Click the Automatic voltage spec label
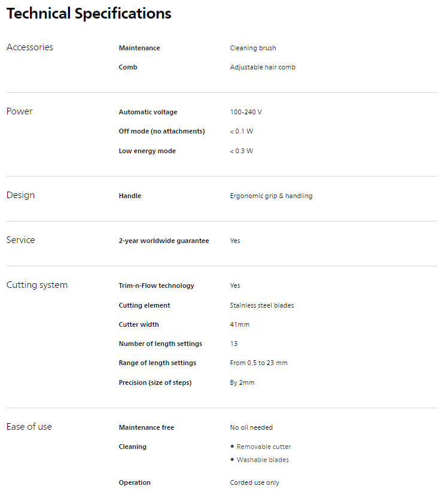Image resolution: width=448 pixels, height=501 pixels. coord(148,112)
